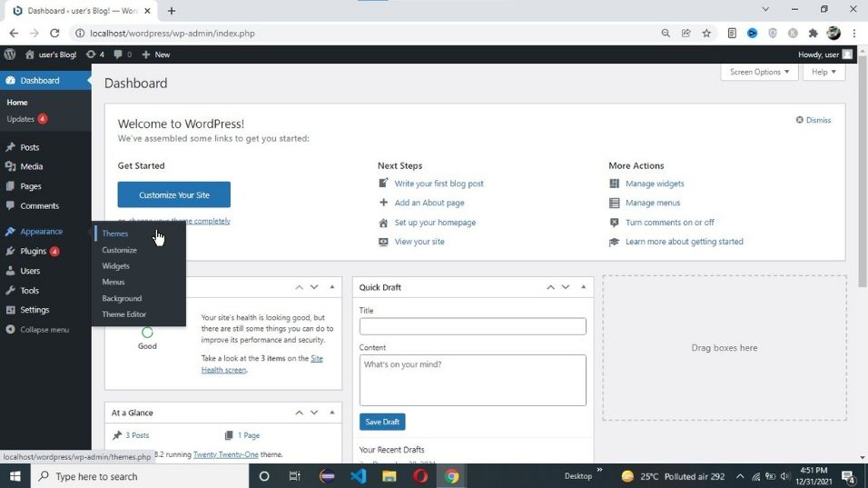The image size is (868, 488).
Task: Bookmark this page with star icon
Action: click(706, 34)
